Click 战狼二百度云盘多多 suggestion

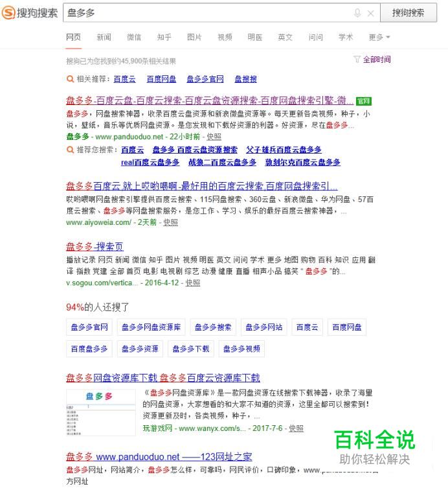pyautogui.click(x=222, y=162)
